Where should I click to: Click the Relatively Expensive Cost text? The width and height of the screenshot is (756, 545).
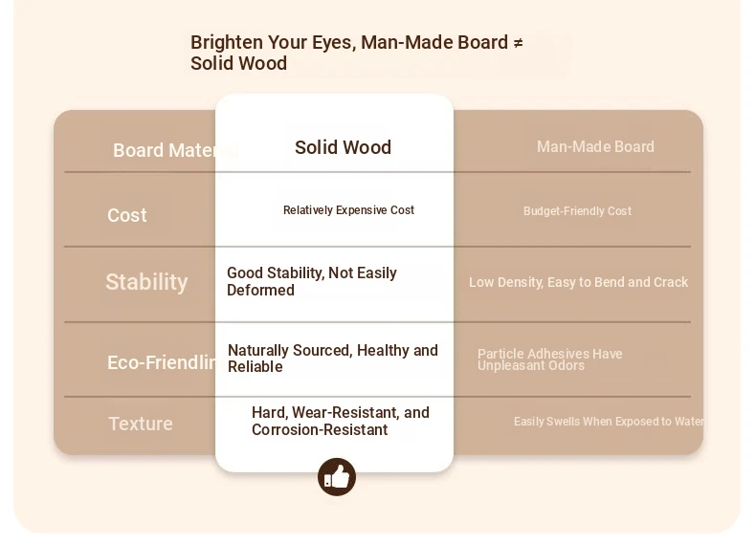point(348,210)
